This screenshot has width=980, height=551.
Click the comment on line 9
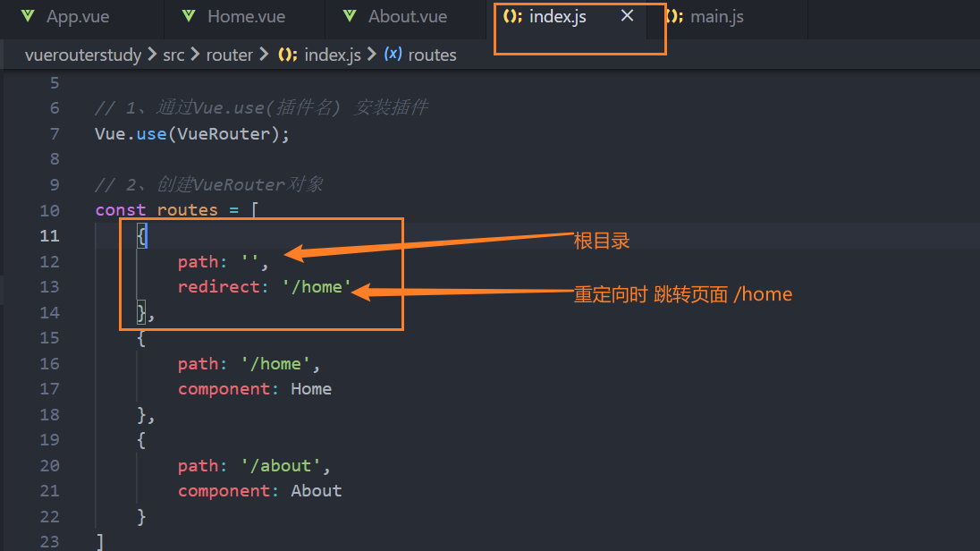click(208, 185)
